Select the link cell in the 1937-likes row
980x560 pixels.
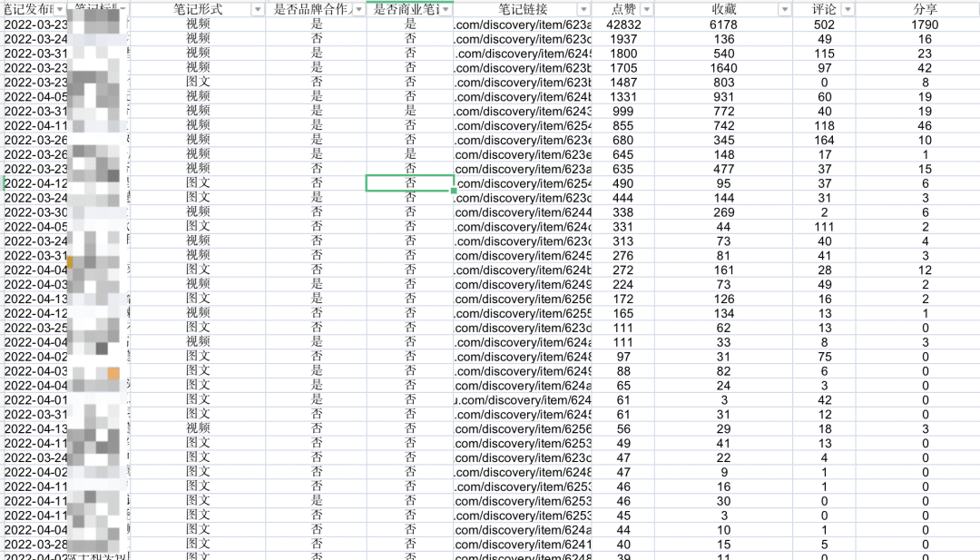[x=523, y=39]
